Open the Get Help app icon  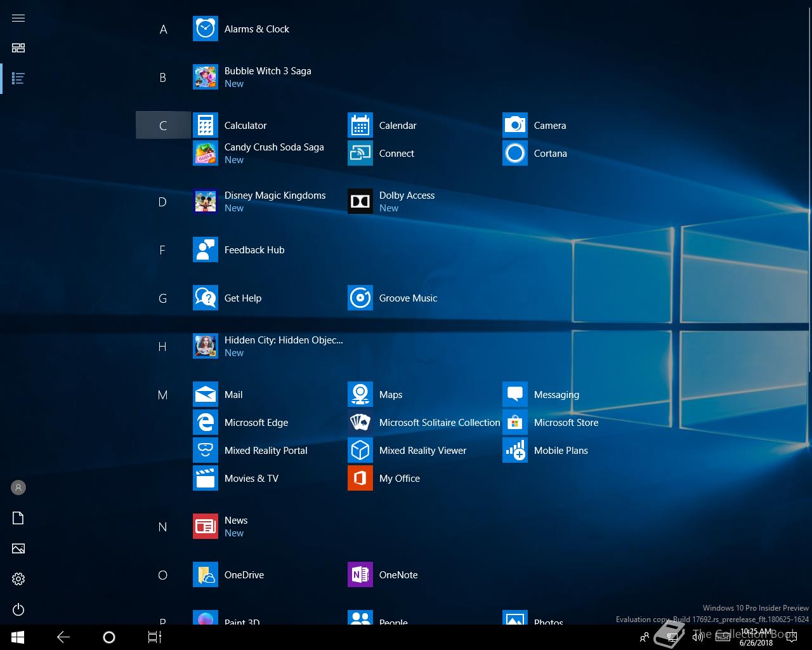[206, 298]
